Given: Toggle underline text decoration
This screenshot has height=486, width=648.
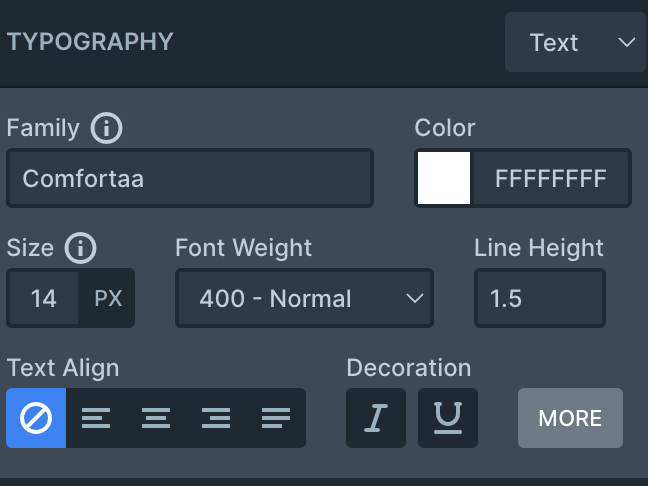Looking at the screenshot, I should tap(448, 418).
